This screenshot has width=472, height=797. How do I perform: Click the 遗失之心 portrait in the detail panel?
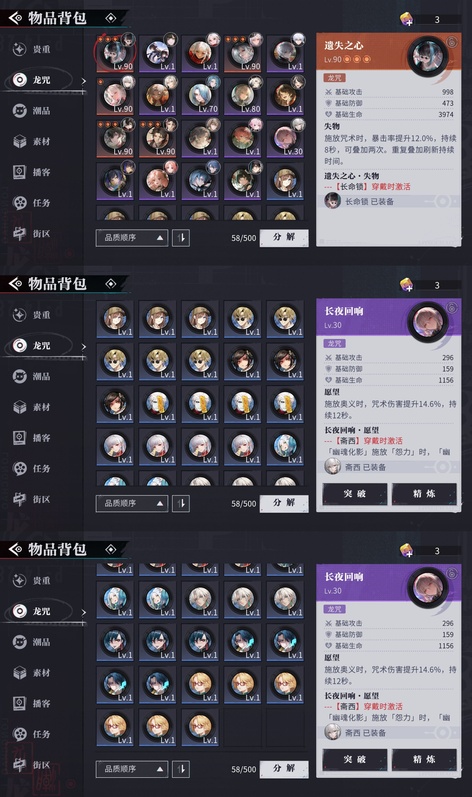(x=427, y=54)
